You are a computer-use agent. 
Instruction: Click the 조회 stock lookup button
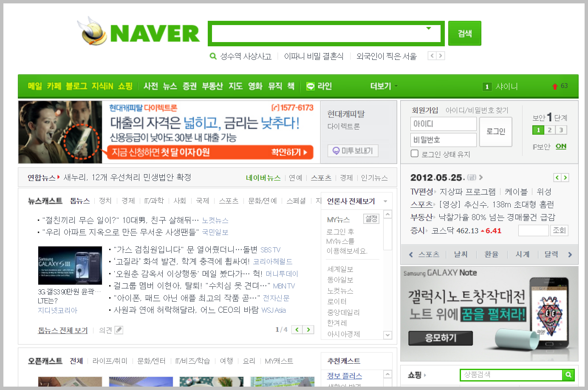tap(560, 230)
